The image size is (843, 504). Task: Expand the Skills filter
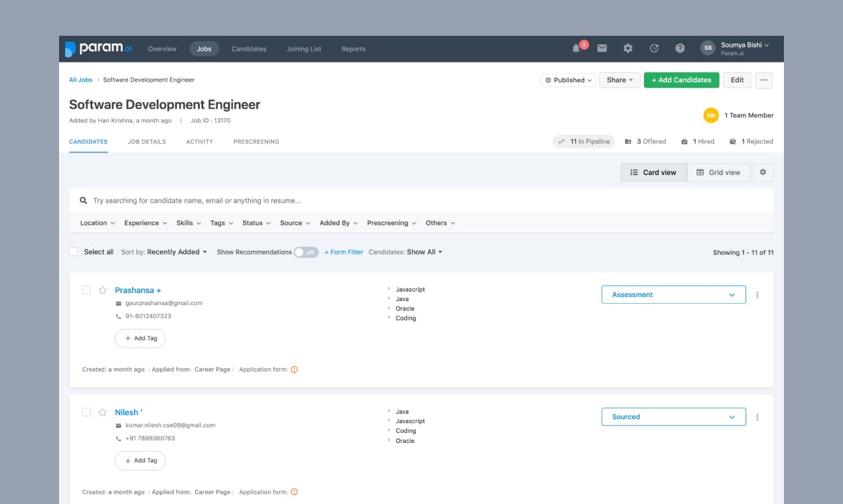[189, 223]
